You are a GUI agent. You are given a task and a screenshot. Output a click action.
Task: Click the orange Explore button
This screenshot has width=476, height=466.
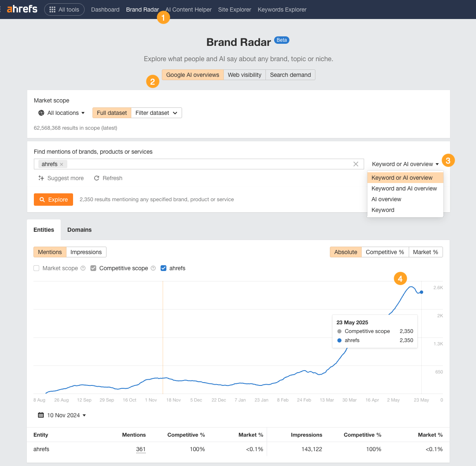click(53, 199)
